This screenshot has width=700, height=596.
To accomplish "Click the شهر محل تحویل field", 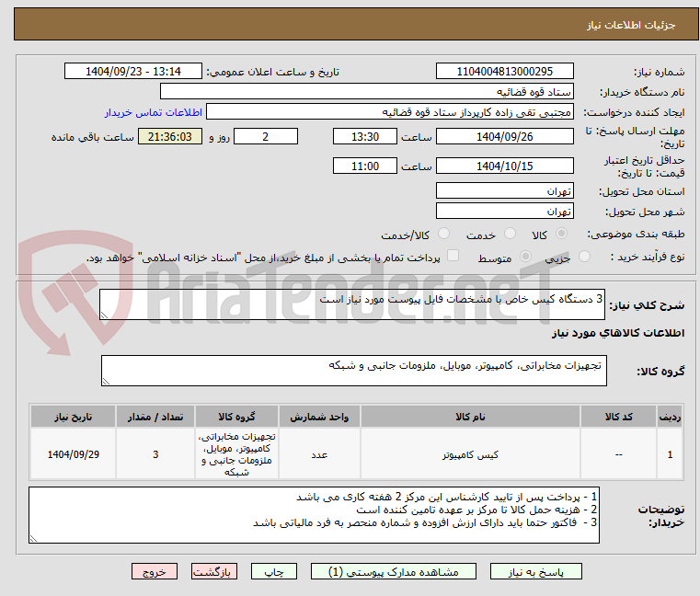I will [504, 211].
